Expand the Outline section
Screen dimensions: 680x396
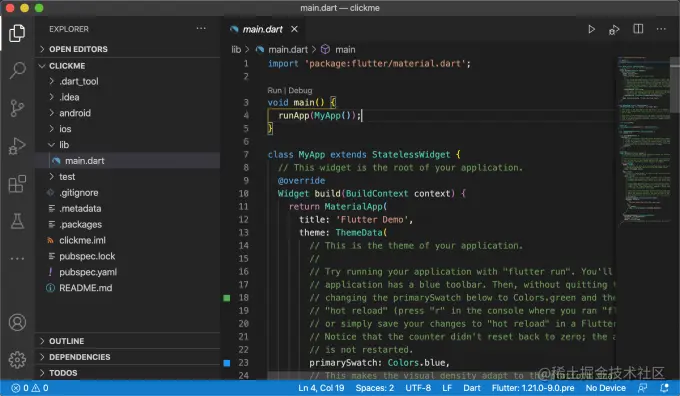coord(128,341)
